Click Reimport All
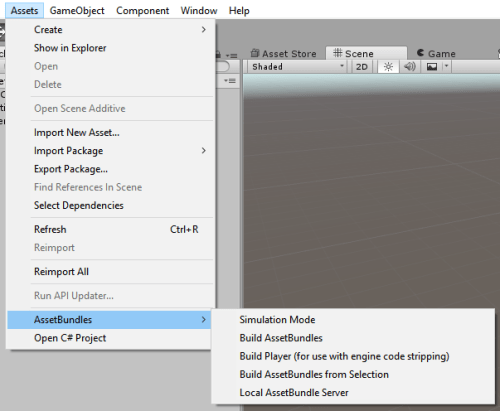Image resolution: width=500 pixels, height=411 pixels. pyautogui.click(x=111, y=272)
